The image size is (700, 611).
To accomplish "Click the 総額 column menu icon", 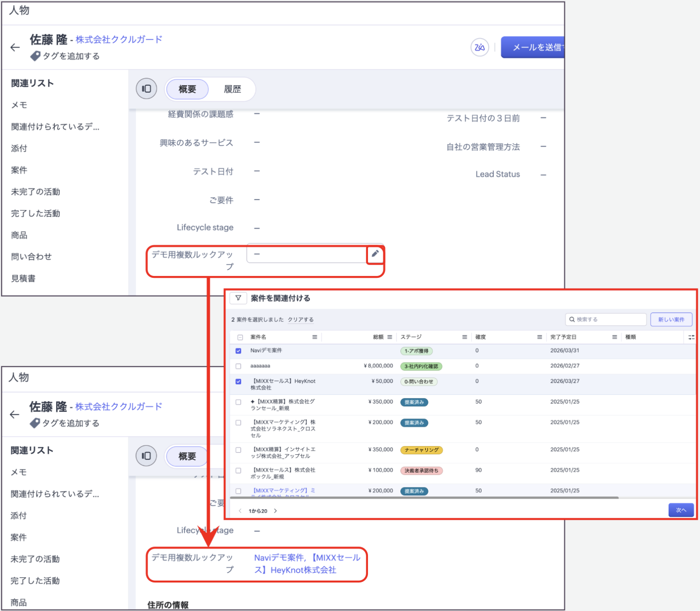I will [390, 337].
